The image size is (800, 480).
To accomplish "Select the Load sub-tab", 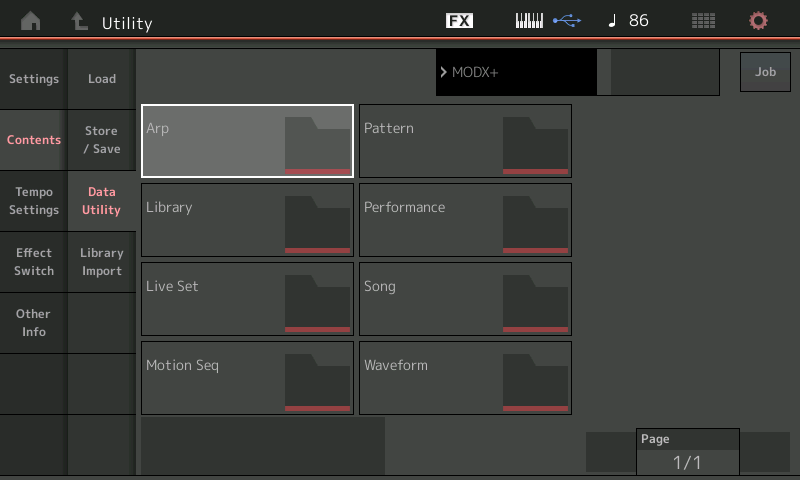I will (102, 79).
